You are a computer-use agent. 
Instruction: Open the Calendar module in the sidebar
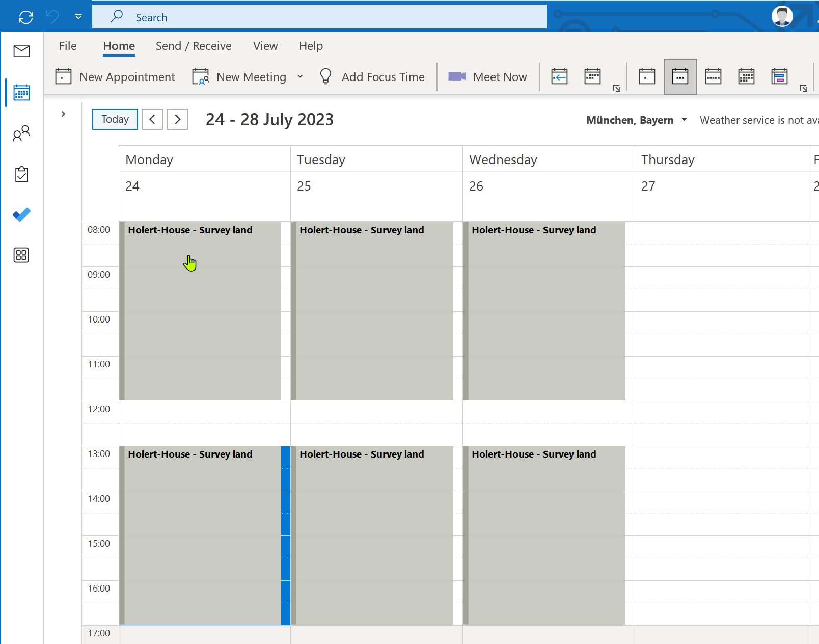click(21, 92)
